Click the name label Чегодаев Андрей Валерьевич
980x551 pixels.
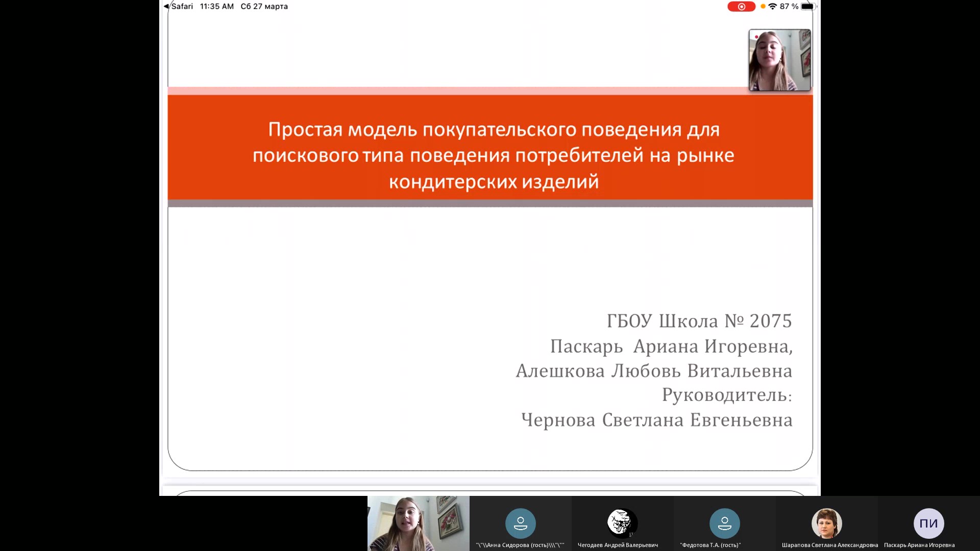pyautogui.click(x=618, y=545)
